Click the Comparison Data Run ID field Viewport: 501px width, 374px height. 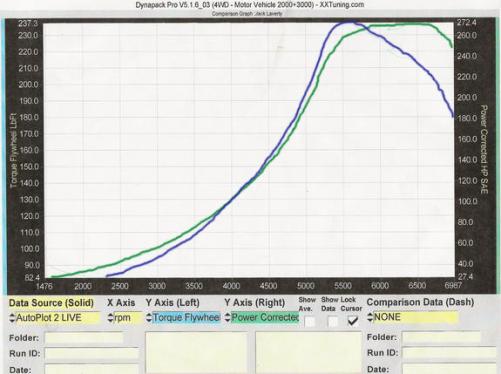click(x=450, y=353)
